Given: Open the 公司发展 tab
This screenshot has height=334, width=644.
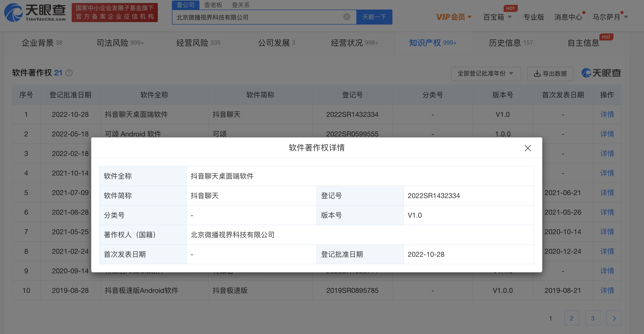Looking at the screenshot, I should point(277,43).
